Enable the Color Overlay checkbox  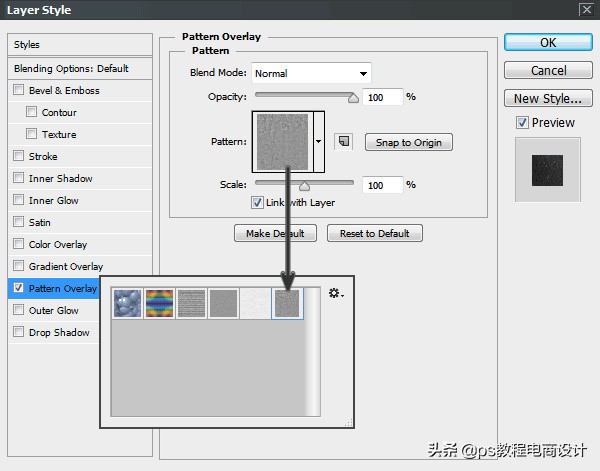coord(18,244)
